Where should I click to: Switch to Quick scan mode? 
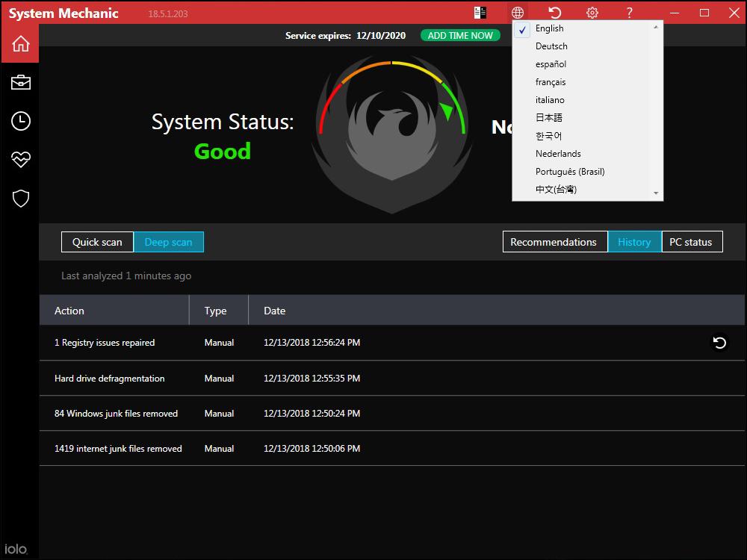click(97, 241)
